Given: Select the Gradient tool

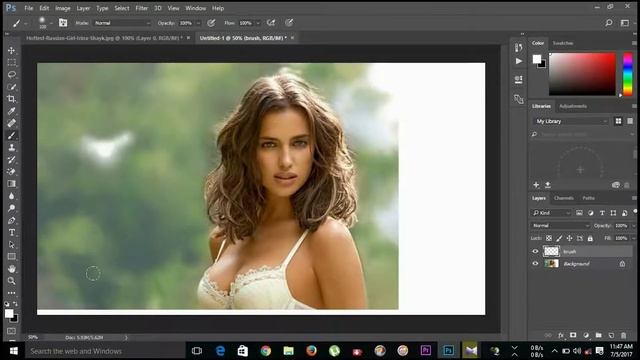Looking at the screenshot, I should [x=11, y=184].
